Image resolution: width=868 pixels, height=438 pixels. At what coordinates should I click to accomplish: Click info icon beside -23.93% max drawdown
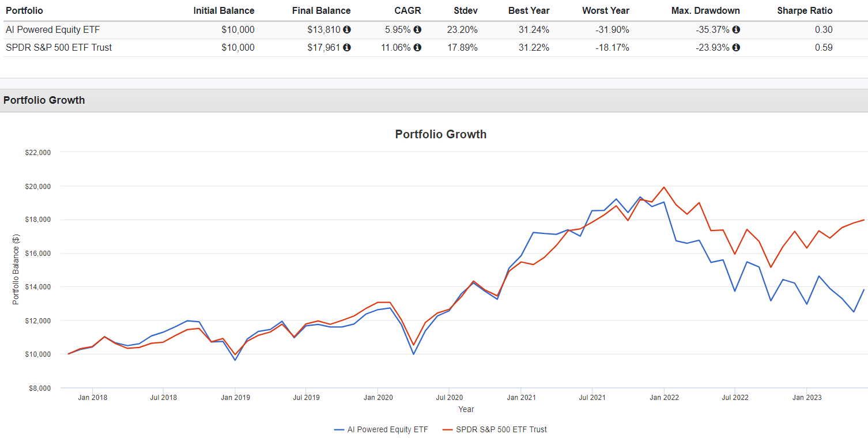(x=736, y=48)
